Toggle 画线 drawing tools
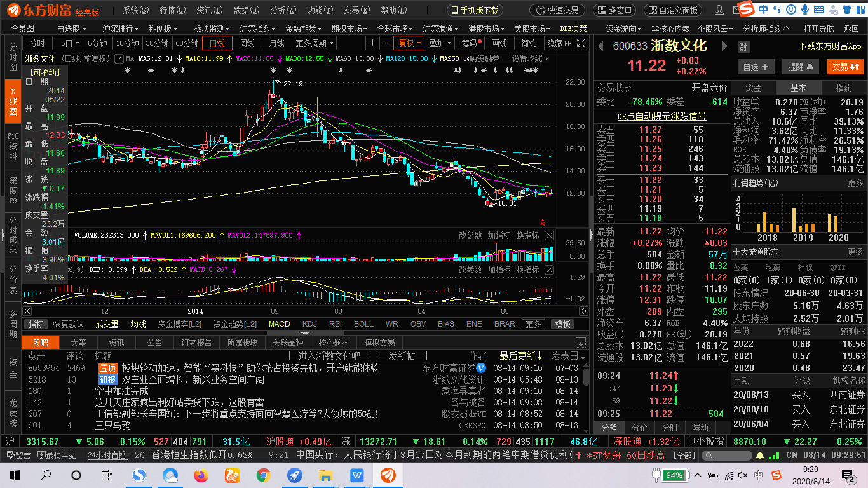This screenshot has width=868, height=488. 500,43
